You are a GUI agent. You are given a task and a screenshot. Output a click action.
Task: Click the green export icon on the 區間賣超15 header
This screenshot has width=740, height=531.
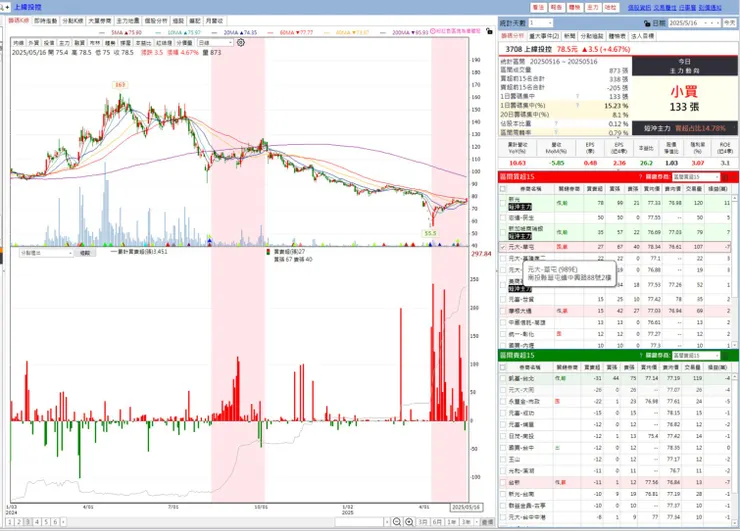point(725,355)
